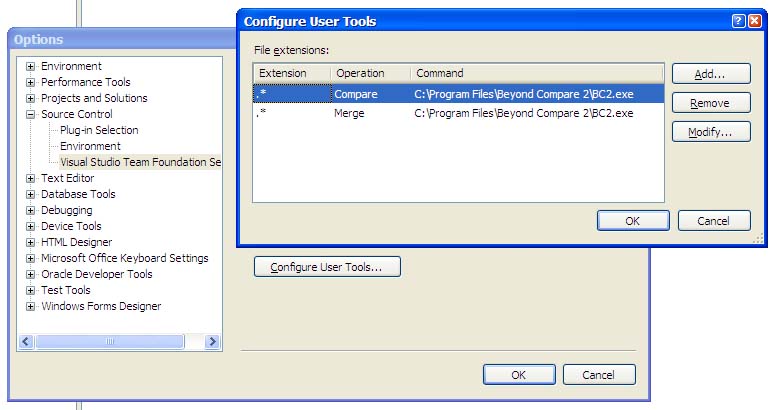
Task: Click the tree's right scroll arrow
Action: [213, 341]
